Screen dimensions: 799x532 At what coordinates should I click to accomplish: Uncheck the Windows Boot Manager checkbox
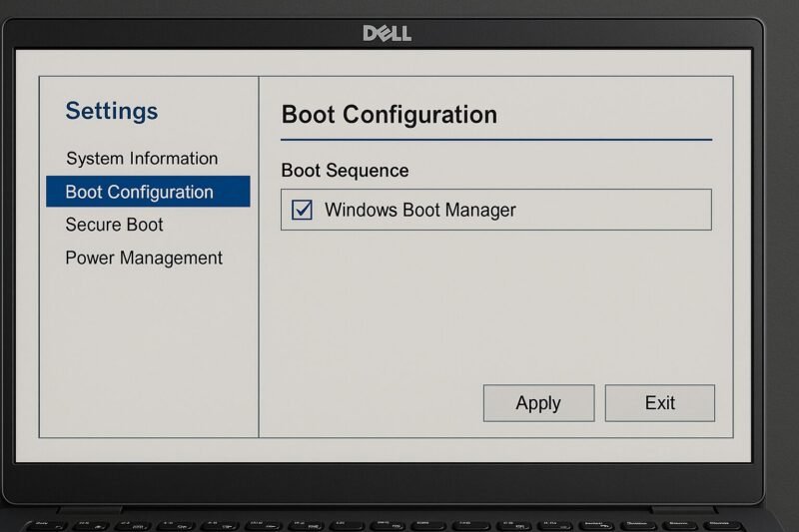pyautogui.click(x=302, y=210)
